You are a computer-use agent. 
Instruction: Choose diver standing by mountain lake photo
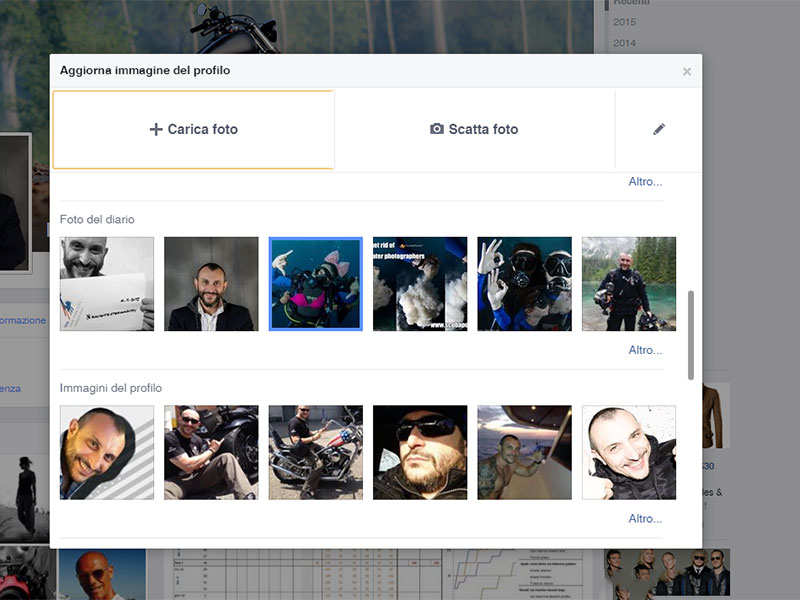(629, 284)
